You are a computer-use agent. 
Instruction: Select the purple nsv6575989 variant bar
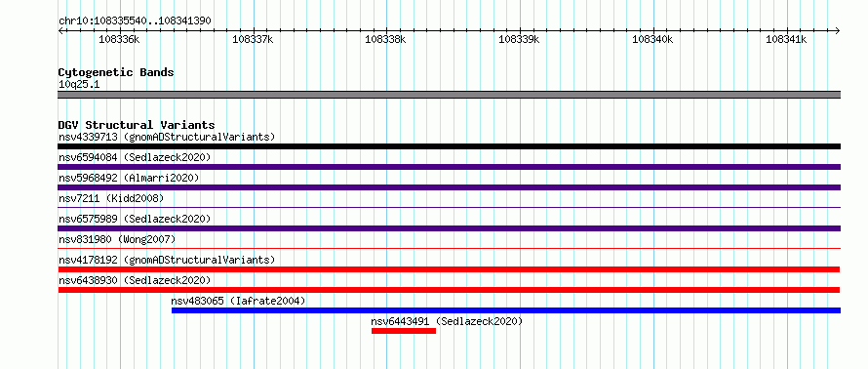pos(449,228)
